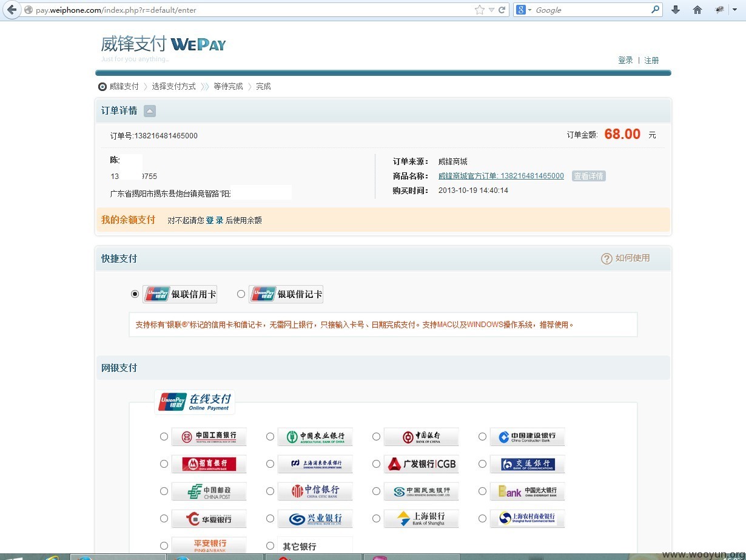Image resolution: width=746 pixels, height=560 pixels.
Task: Select the 中国工商银行 radio button
Action: click(x=164, y=436)
